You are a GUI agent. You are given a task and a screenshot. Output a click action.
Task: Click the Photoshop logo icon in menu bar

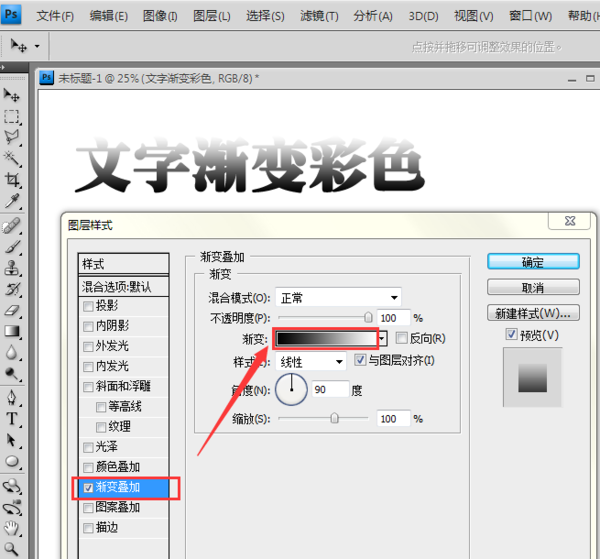pyautogui.click(x=11, y=15)
